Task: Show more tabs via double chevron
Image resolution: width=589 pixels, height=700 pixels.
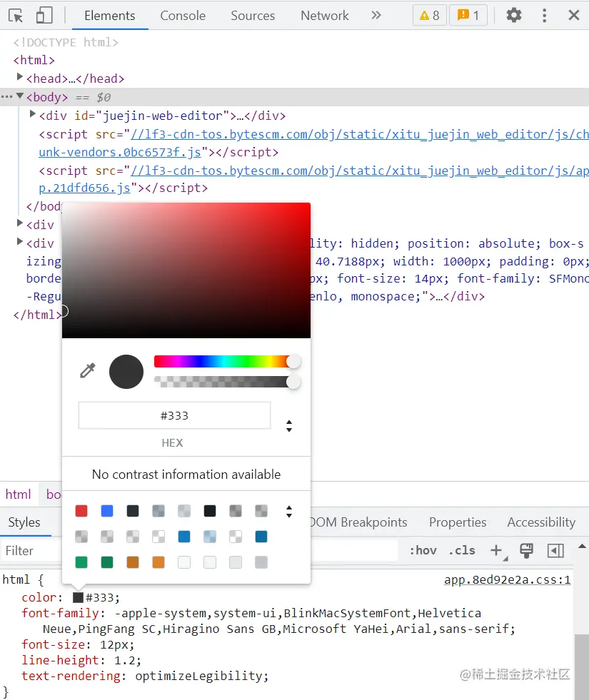Action: pos(376,15)
